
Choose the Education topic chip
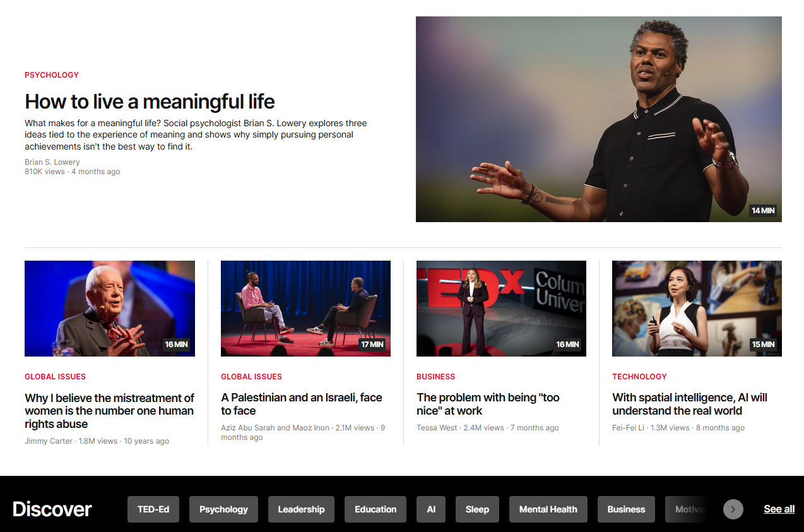[x=375, y=509]
